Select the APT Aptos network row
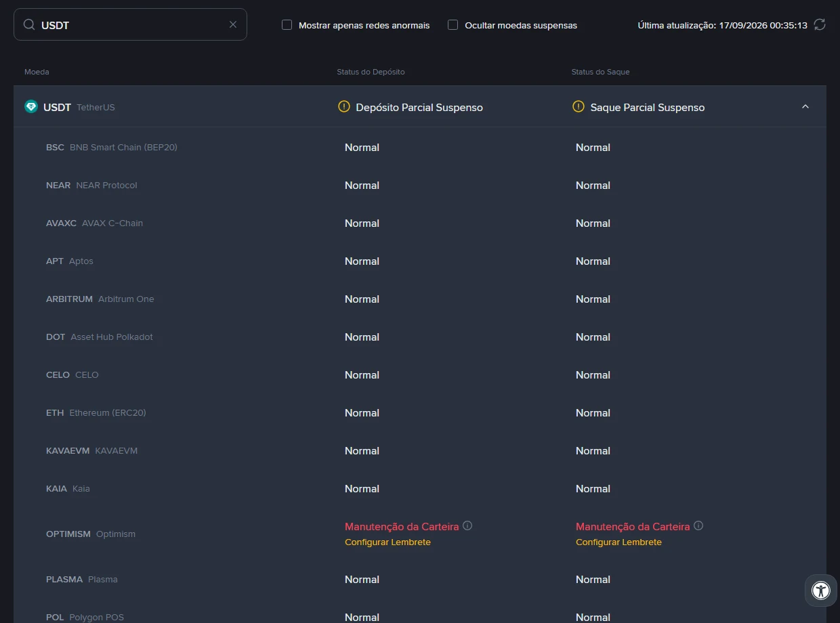The width and height of the screenshot is (840, 623). click(x=420, y=261)
